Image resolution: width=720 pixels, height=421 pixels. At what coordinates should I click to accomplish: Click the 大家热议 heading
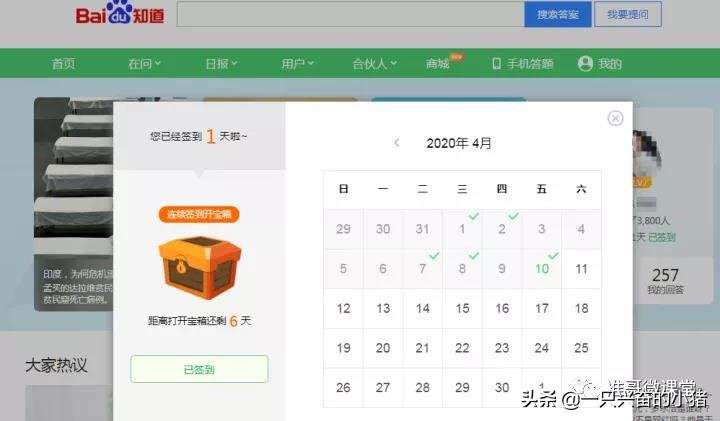(56, 365)
